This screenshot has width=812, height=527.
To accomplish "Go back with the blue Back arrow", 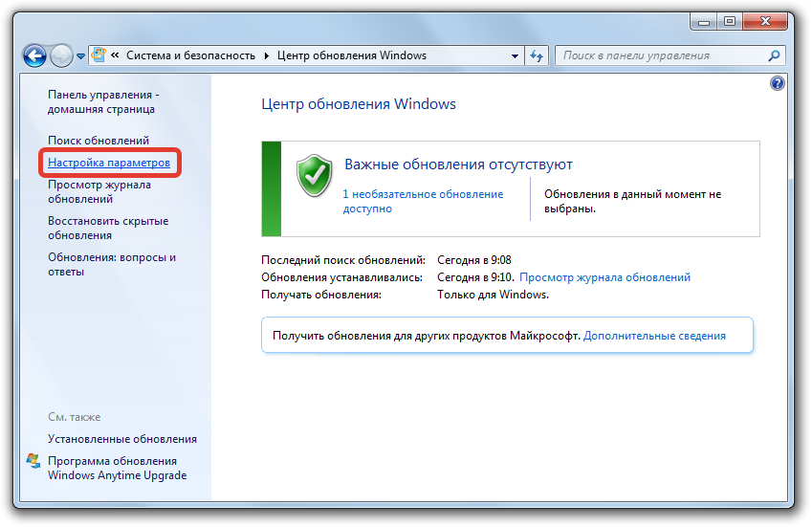I will coord(34,55).
